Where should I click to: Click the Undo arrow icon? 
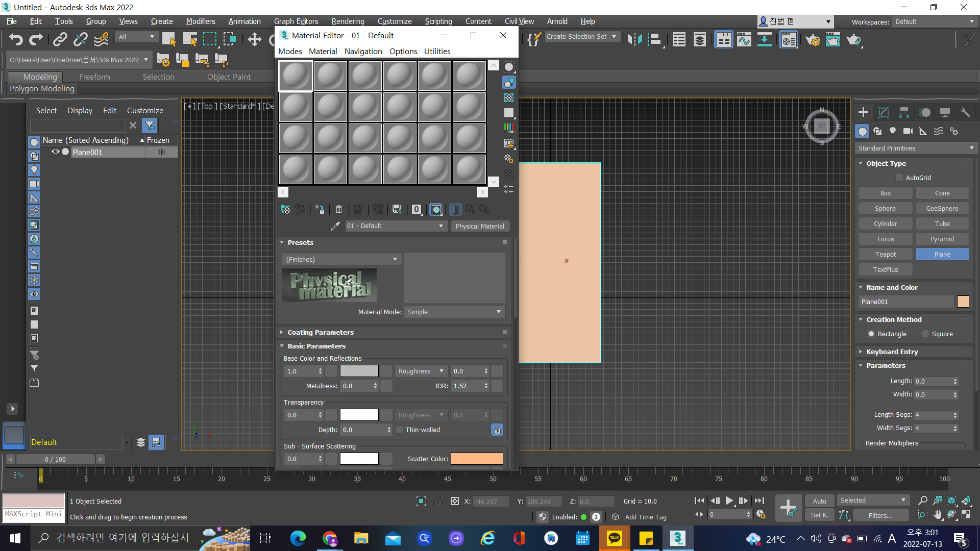click(16, 39)
